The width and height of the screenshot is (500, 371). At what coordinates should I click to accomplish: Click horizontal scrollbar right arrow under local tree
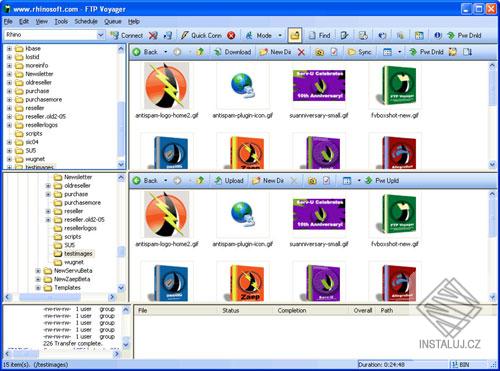pos(112,297)
